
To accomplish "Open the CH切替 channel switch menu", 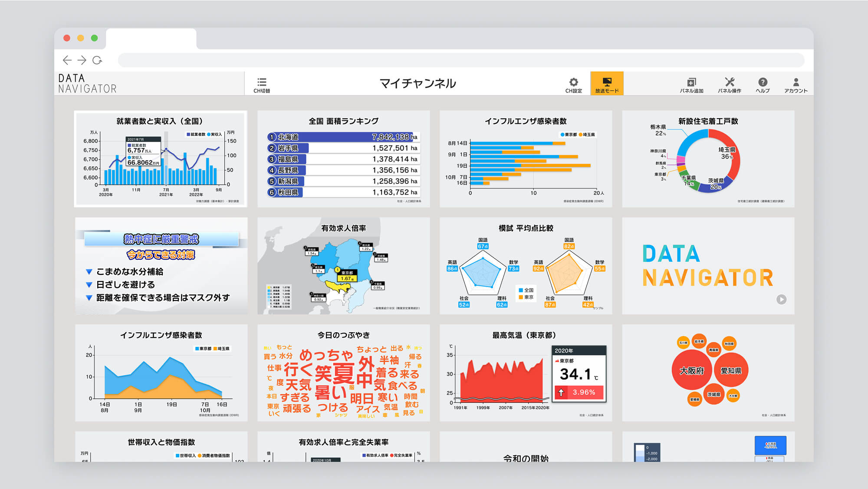I will click(262, 85).
